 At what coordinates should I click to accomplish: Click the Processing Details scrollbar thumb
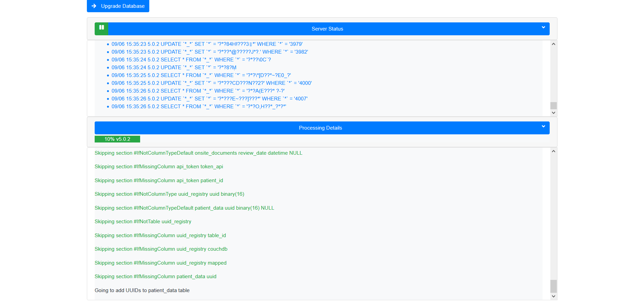553,287
